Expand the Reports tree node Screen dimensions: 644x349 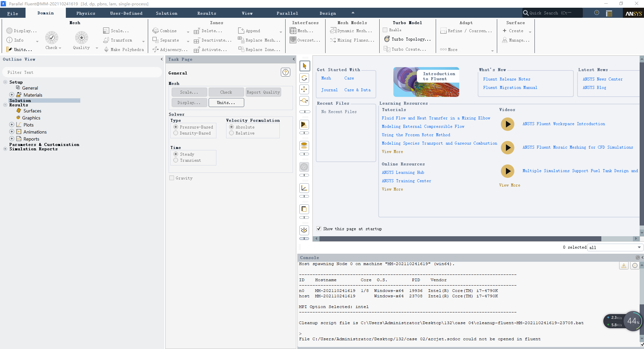12,139
